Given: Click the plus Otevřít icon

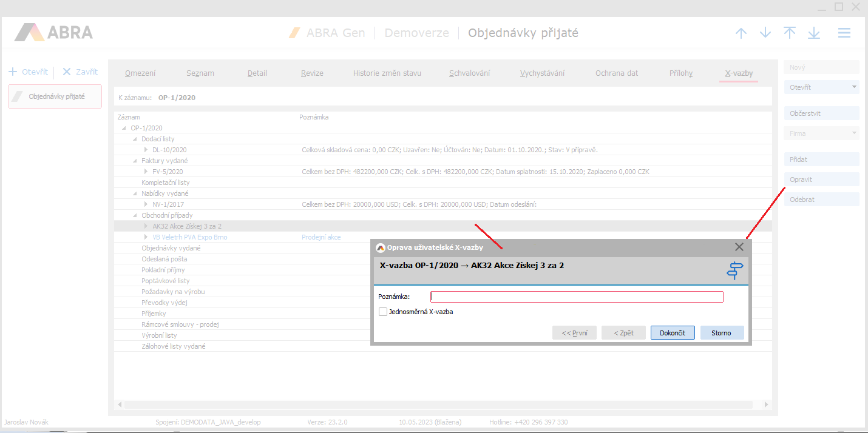Looking at the screenshot, I should [13, 72].
